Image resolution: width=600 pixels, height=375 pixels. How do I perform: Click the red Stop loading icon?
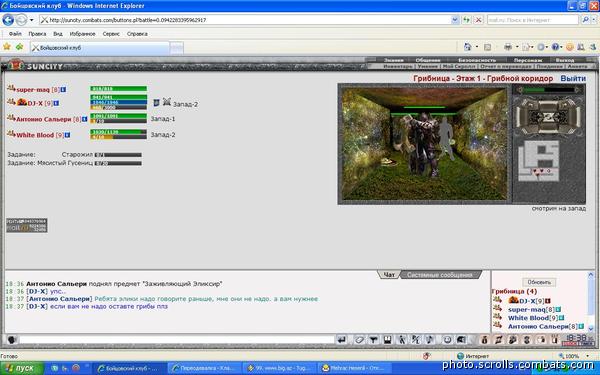tap(478, 20)
